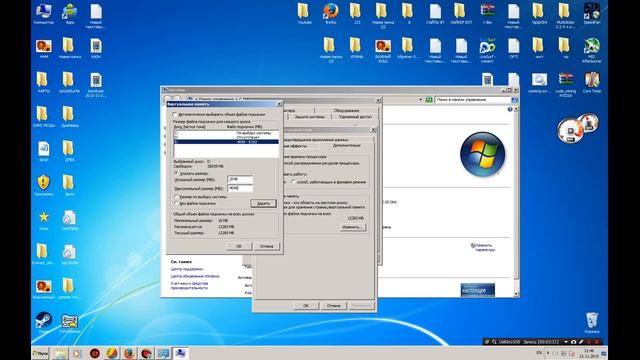Viewport: 640px width, 360px height.
Task: Click the language indicator EN in tray
Action: coord(539,353)
